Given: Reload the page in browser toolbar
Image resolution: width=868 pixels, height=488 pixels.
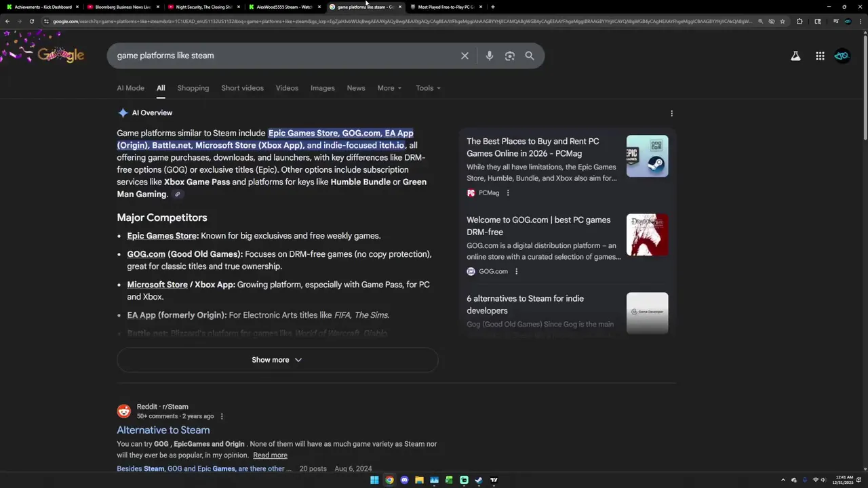Looking at the screenshot, I should click(31, 21).
